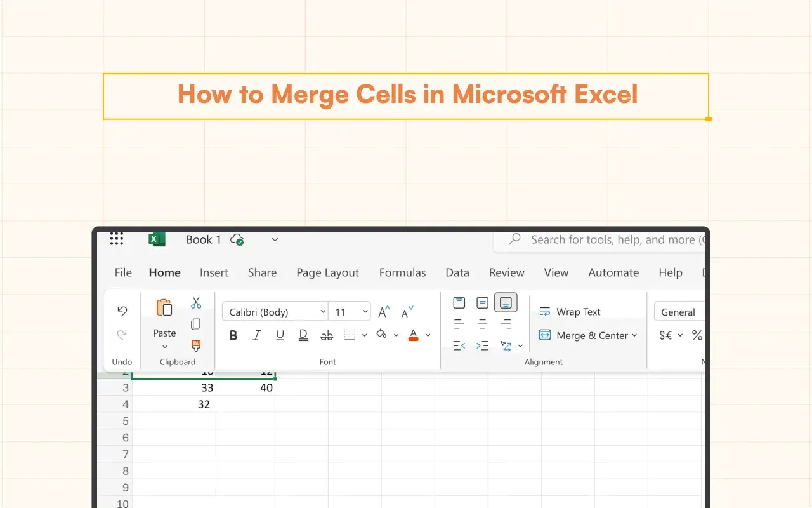Switch to the Formulas tab
Viewport: 812px width, 508px height.
(403, 272)
